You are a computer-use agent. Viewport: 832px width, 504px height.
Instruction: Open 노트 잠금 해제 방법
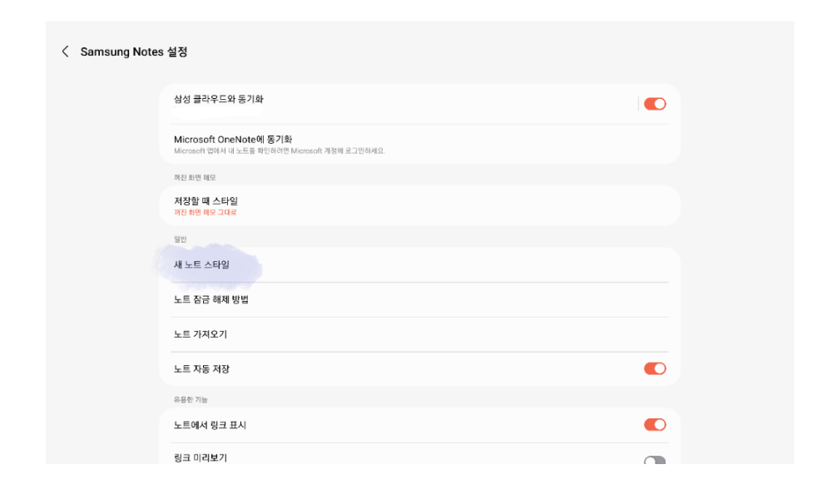[x=419, y=299]
